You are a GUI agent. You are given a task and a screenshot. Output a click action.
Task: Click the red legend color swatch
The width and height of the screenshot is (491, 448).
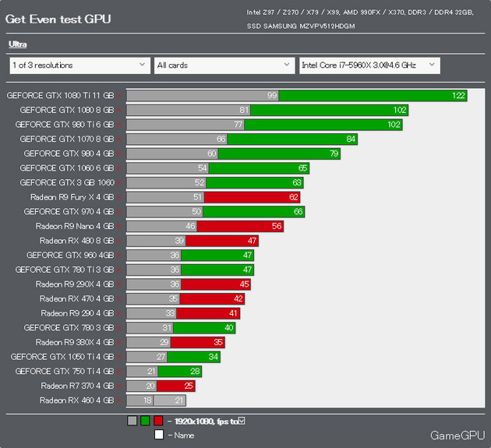[x=158, y=421]
